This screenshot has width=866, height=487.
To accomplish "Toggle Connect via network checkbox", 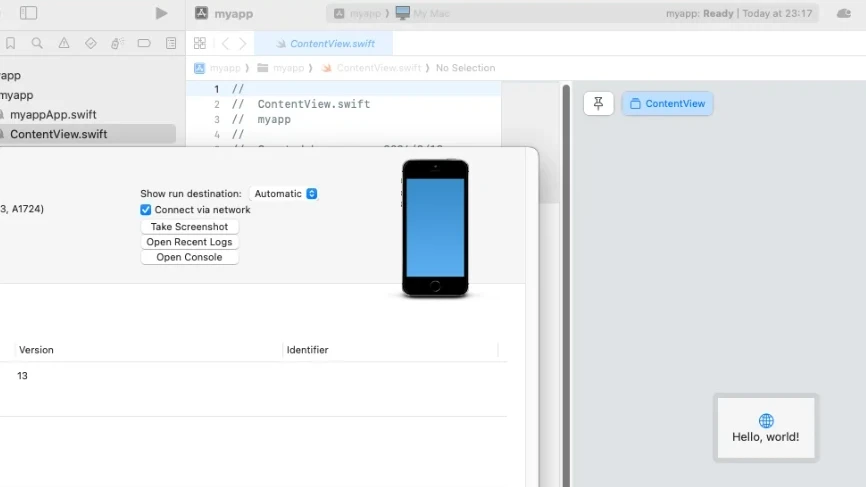I will click(x=146, y=210).
